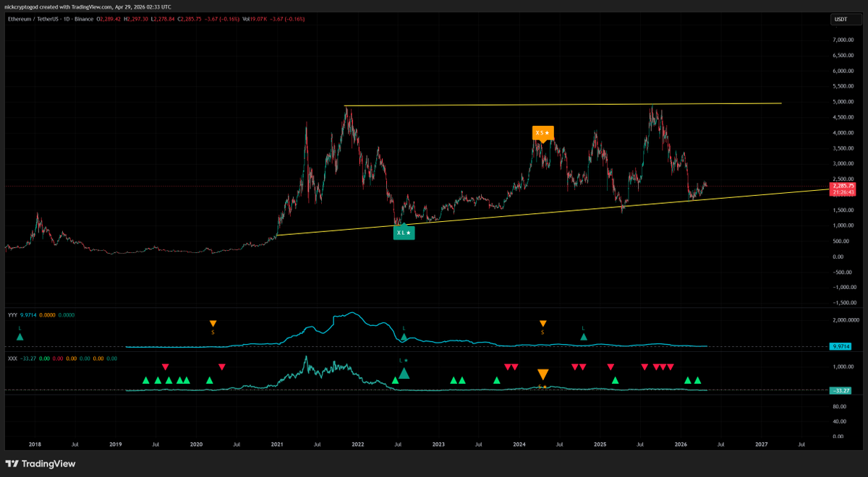Open the YYY indicator legend
The height and width of the screenshot is (477, 868).
pyautogui.click(x=13, y=315)
